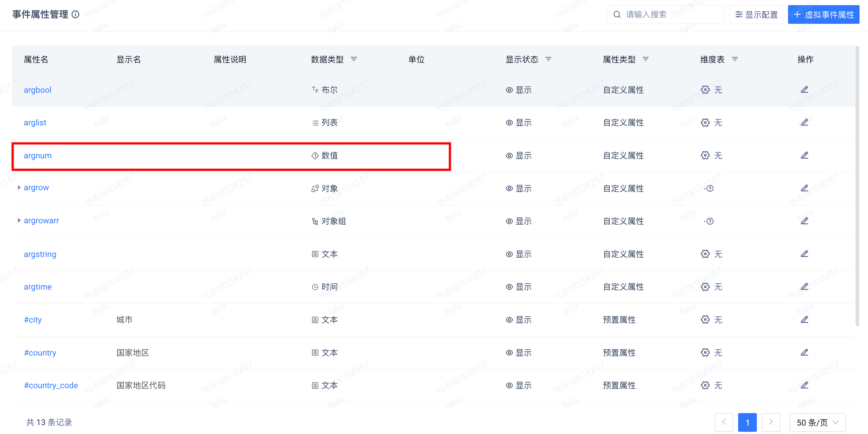
Task: Open dimension table settings gear for #country_code
Action: [705, 385]
